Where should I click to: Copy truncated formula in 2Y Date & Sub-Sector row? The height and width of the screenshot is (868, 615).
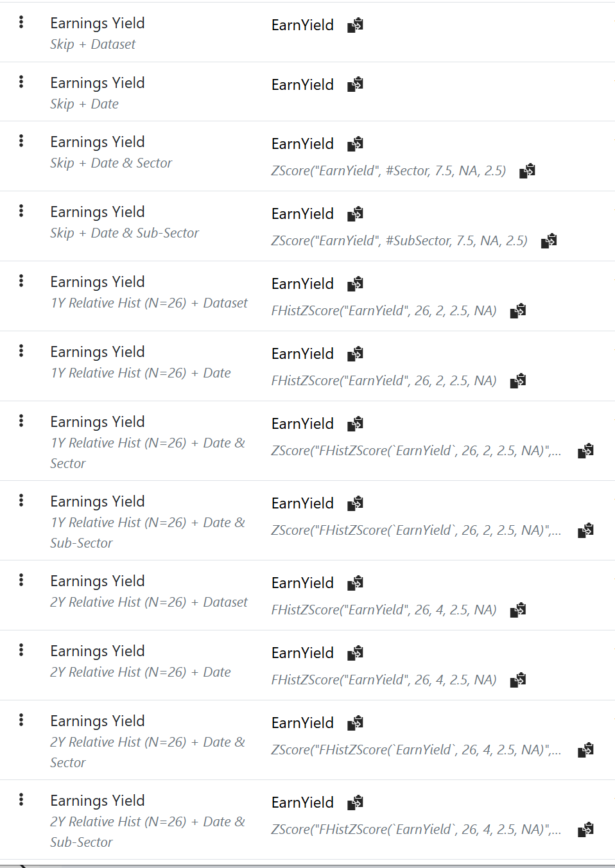(x=585, y=829)
